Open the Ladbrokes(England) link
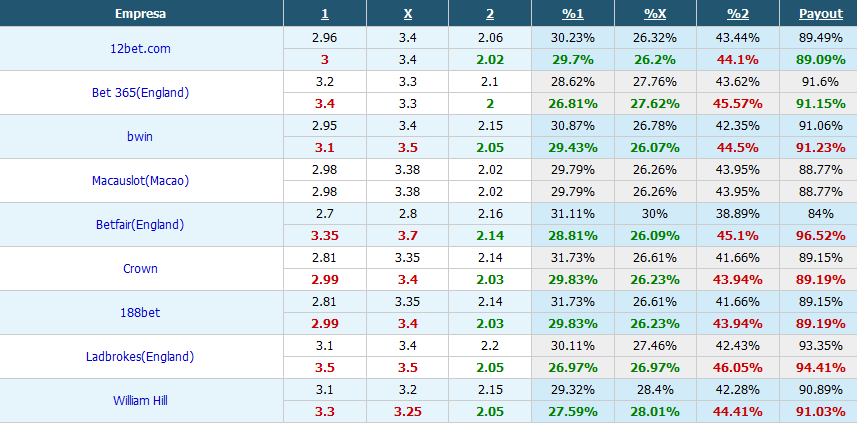The width and height of the screenshot is (857, 423). click(140, 357)
